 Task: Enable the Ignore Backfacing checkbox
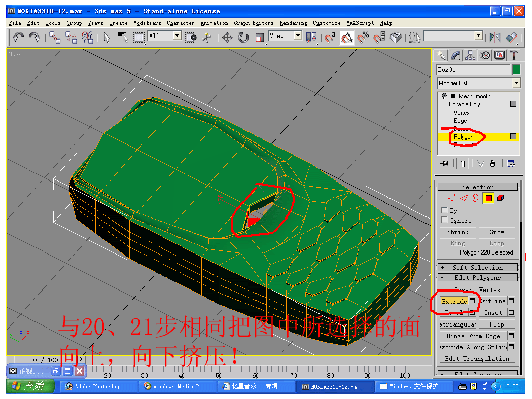click(445, 220)
